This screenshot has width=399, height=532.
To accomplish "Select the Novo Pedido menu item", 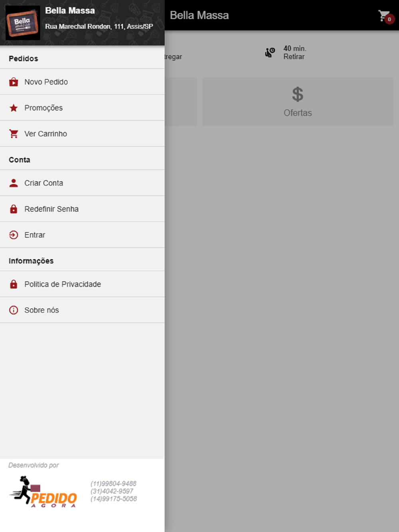I will pyautogui.click(x=82, y=82).
